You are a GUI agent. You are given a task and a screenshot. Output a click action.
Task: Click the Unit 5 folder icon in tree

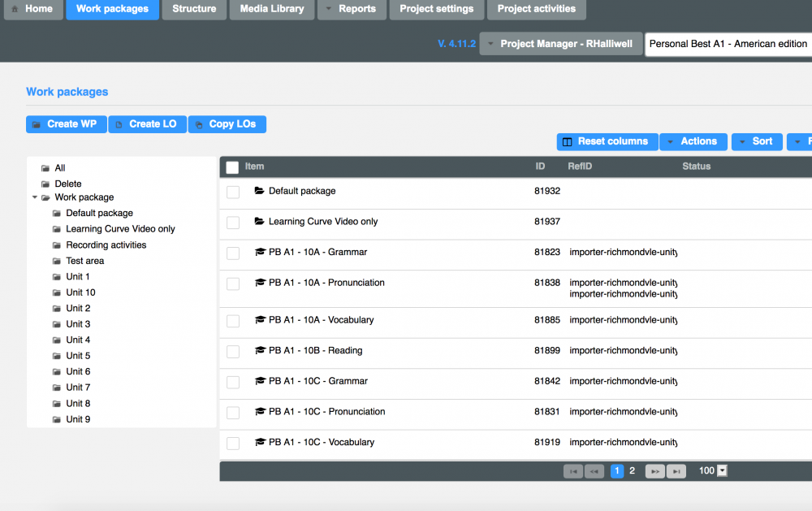(57, 356)
